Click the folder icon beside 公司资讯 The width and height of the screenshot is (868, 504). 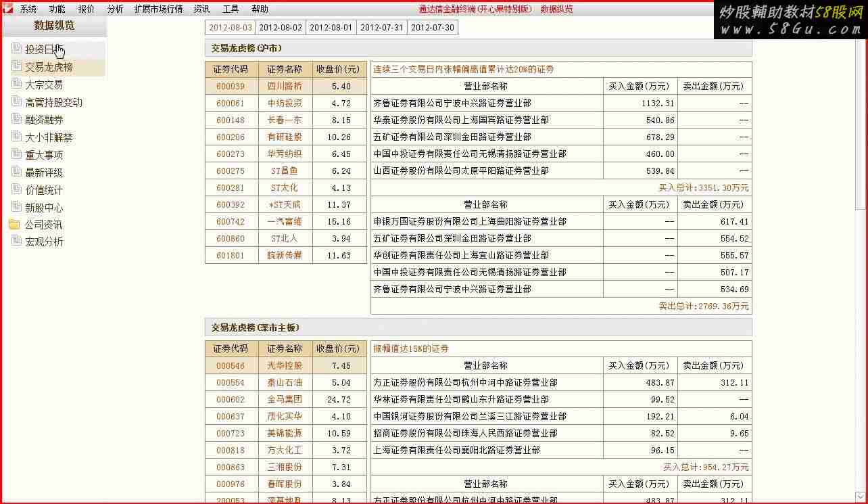click(14, 224)
